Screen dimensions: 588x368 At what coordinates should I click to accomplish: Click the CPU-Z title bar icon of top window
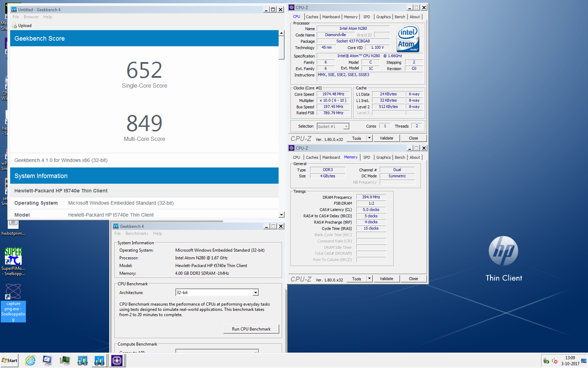click(x=292, y=7)
